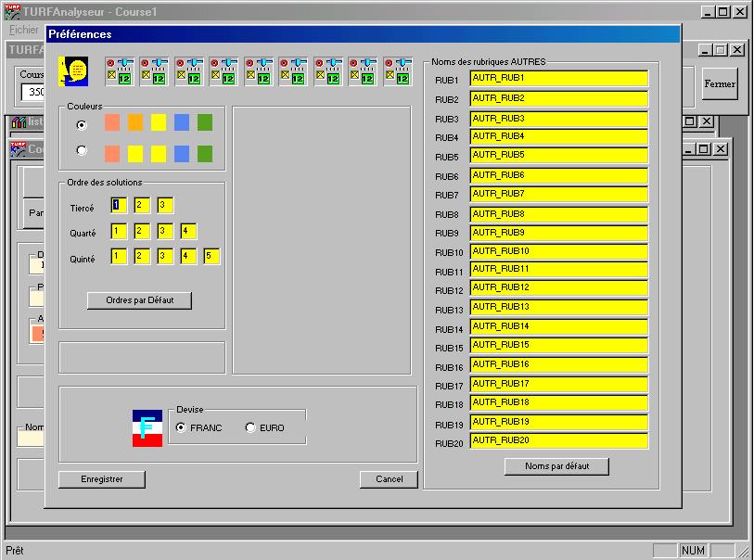Image resolution: width=754 pixels, height=560 pixels.
Task: Click the 'Prêt' status bar text
Action: pos(15,551)
